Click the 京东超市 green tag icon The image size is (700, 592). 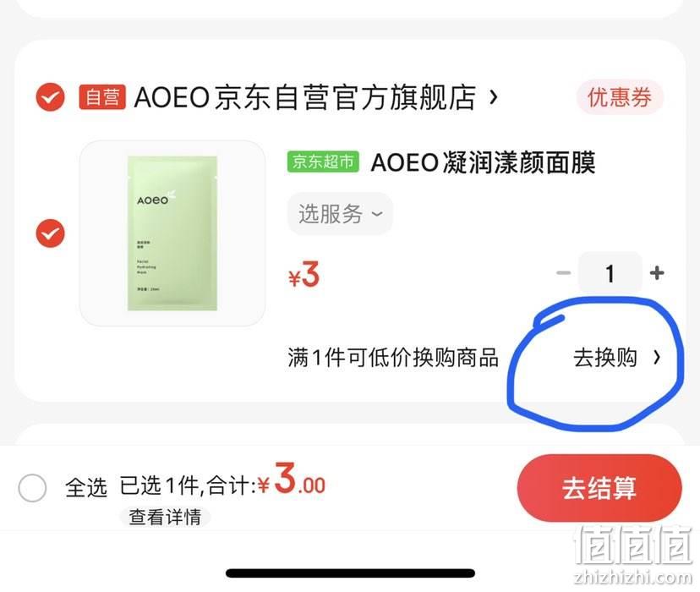tap(323, 162)
